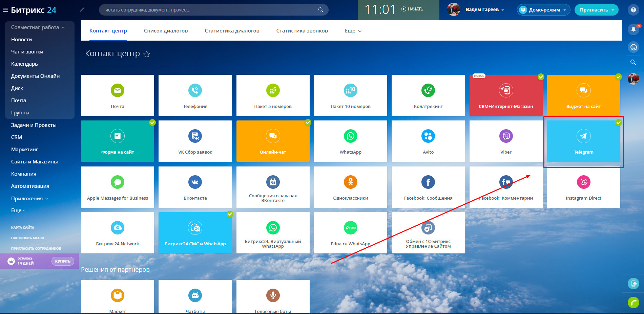This screenshot has width=644, height=314.
Task: Click the Настроить меню link
Action: [x=28, y=238]
